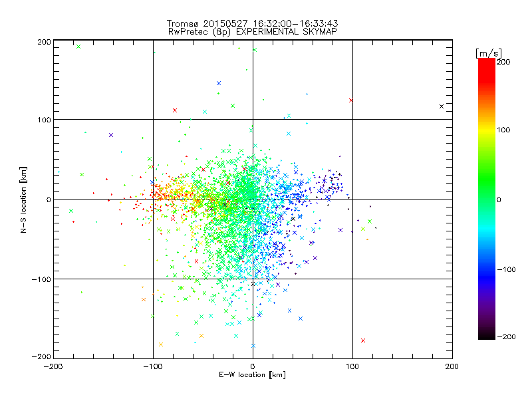Click the x-axis tick label '-100'

point(153,366)
